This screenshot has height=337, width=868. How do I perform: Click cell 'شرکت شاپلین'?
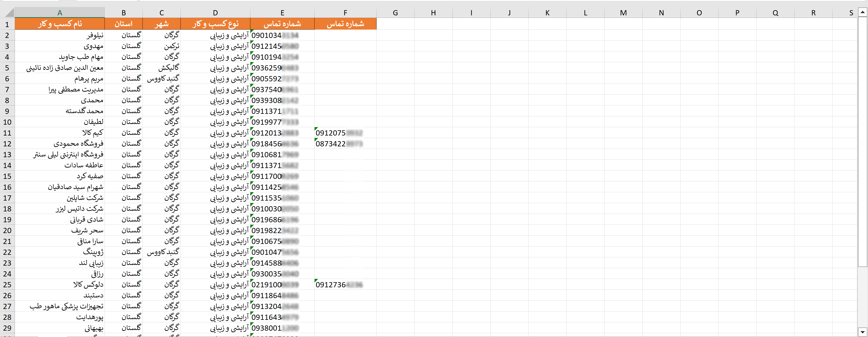[x=60, y=198]
